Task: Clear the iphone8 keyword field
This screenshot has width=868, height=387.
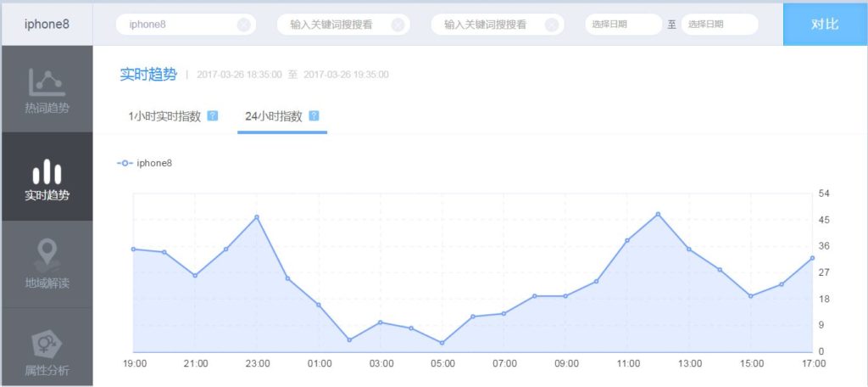Action: (243, 25)
